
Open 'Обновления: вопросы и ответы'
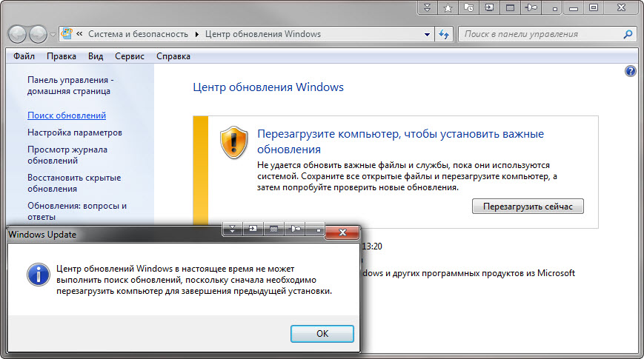(77, 211)
